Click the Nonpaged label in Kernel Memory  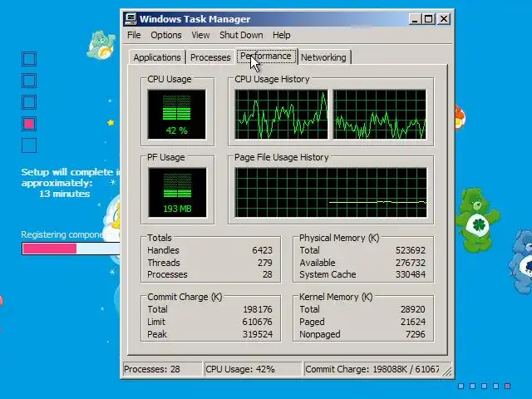tap(319, 334)
